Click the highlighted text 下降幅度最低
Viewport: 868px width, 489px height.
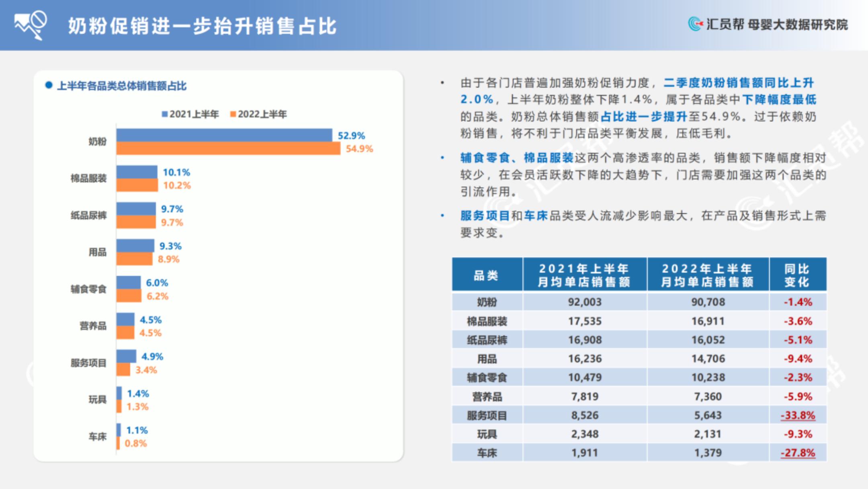click(779, 99)
